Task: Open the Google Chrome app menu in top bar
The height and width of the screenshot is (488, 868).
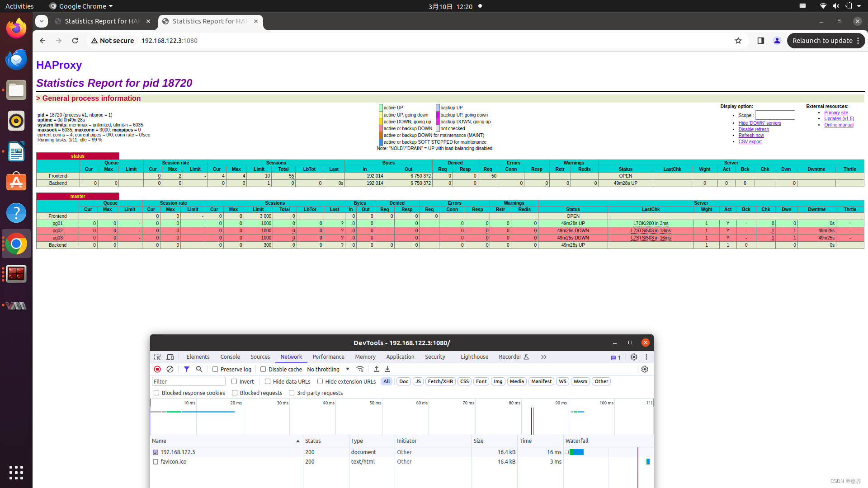Action: (81, 6)
